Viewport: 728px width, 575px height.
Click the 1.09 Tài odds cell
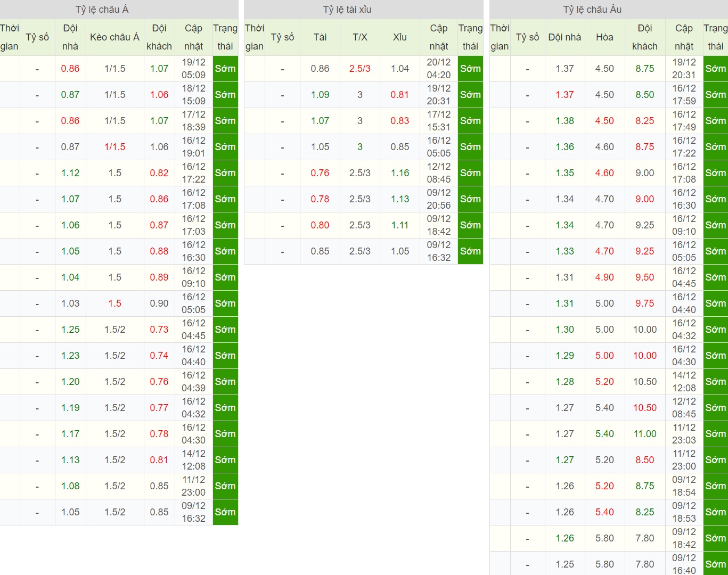[320, 95]
